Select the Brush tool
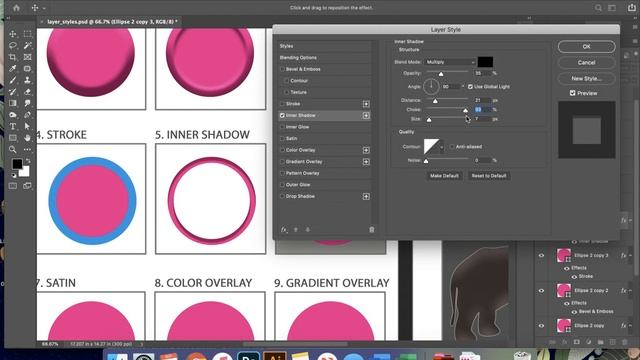640x360 pixels. point(13,80)
